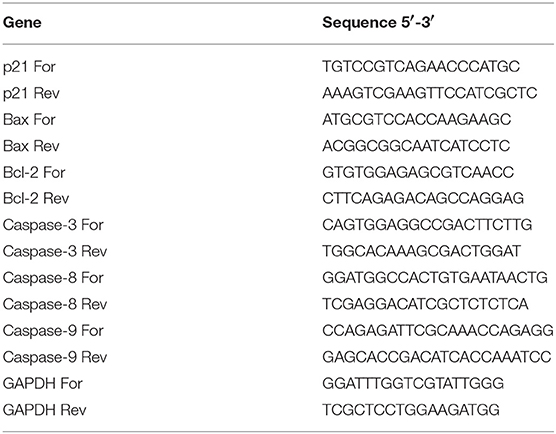Click the Caspase-8 For gene label

(x=53, y=278)
